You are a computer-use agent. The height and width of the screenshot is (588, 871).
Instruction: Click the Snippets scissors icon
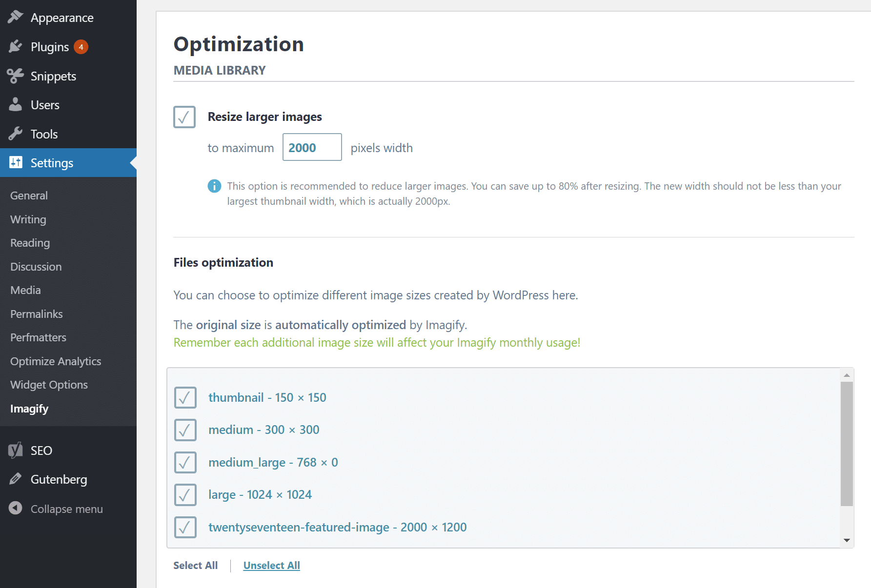click(15, 76)
